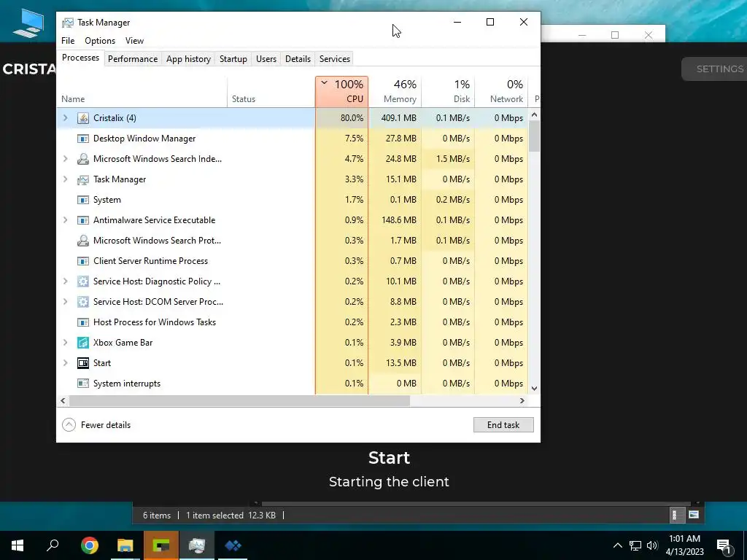Click the Cristalix process icon
The image size is (747, 560).
coord(83,118)
